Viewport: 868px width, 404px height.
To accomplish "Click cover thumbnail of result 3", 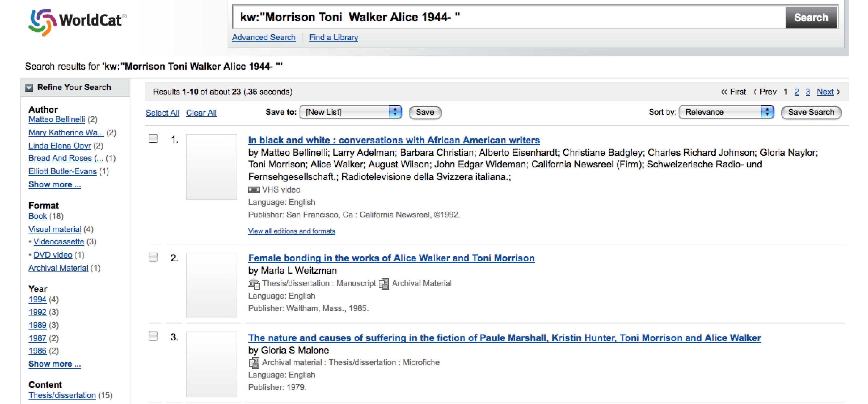I will tap(212, 365).
